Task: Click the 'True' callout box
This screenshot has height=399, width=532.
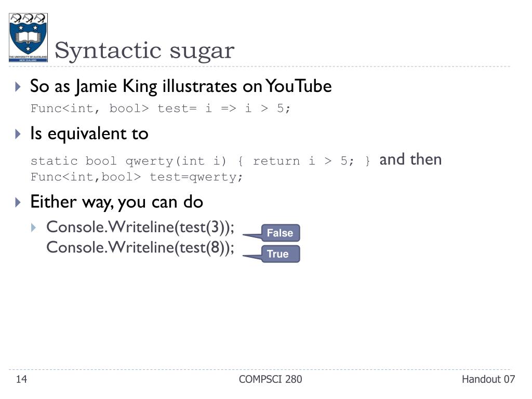Action: [x=280, y=254]
